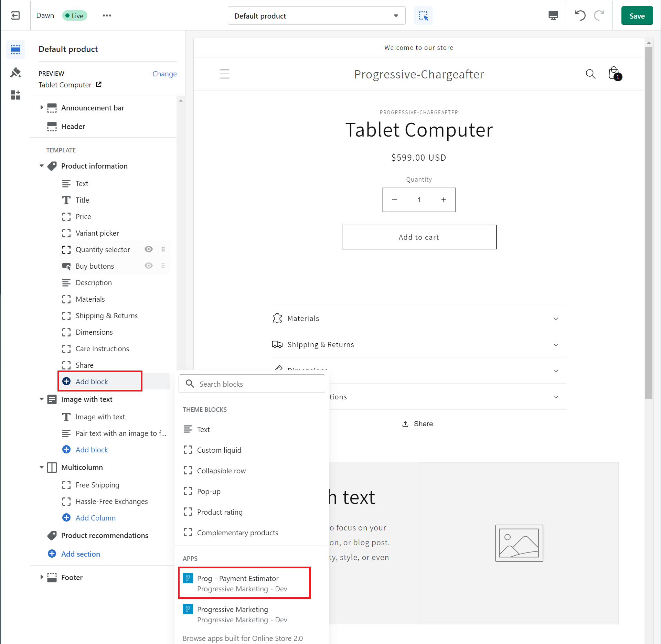Collapse the Product information section
Screen dimensions: 661x644
pos(42,166)
